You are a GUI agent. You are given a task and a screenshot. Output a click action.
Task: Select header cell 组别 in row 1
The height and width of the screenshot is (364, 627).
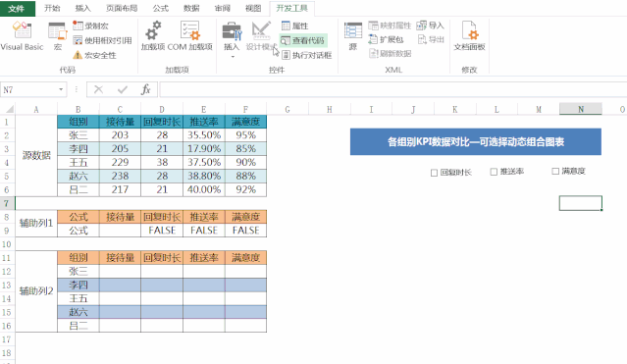coord(78,122)
